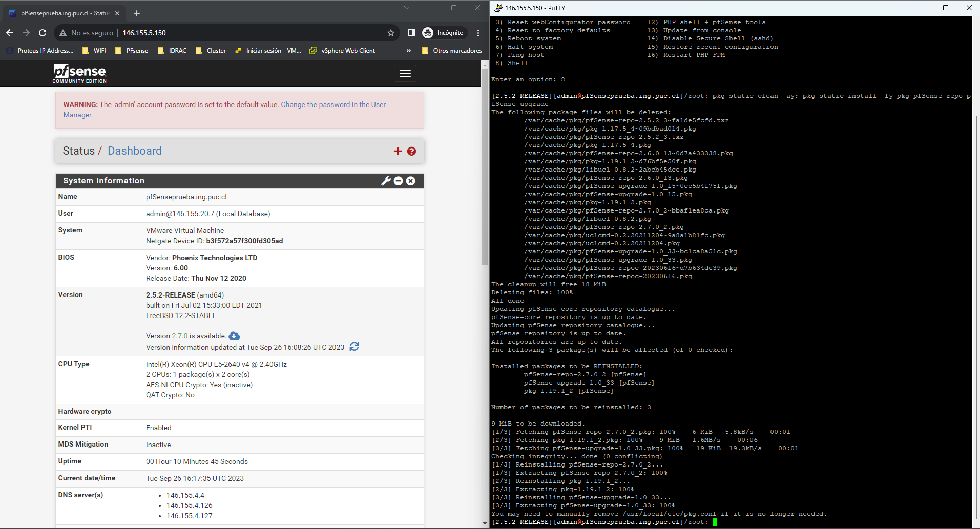Viewport: 980px width, 529px height.
Task: Close the System Information widget
Action: (410, 181)
